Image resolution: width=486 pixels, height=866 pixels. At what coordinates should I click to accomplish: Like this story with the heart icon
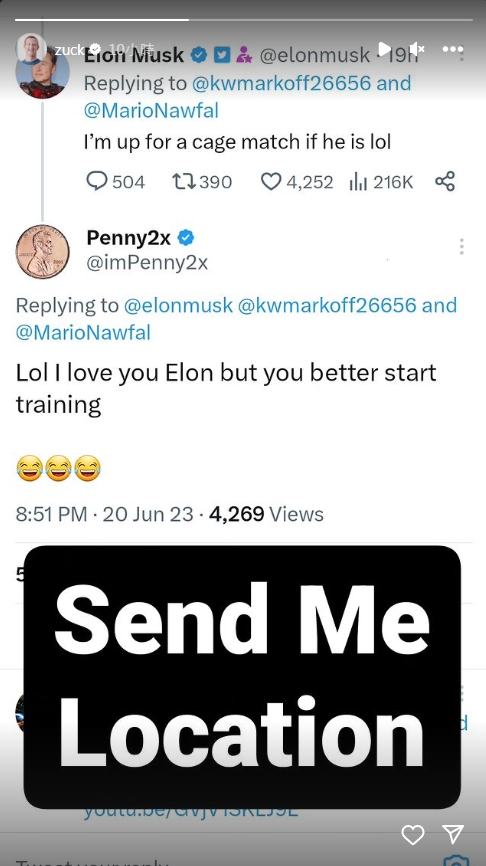413,835
